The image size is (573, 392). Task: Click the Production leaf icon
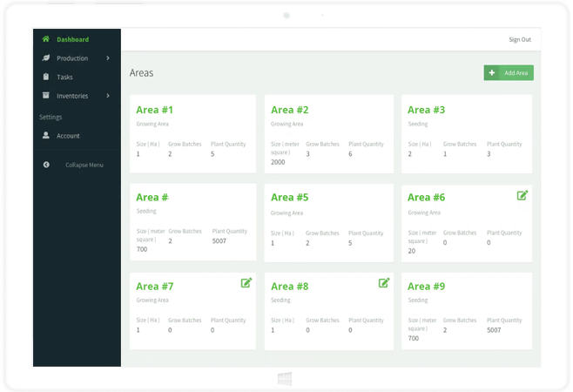pyautogui.click(x=46, y=58)
